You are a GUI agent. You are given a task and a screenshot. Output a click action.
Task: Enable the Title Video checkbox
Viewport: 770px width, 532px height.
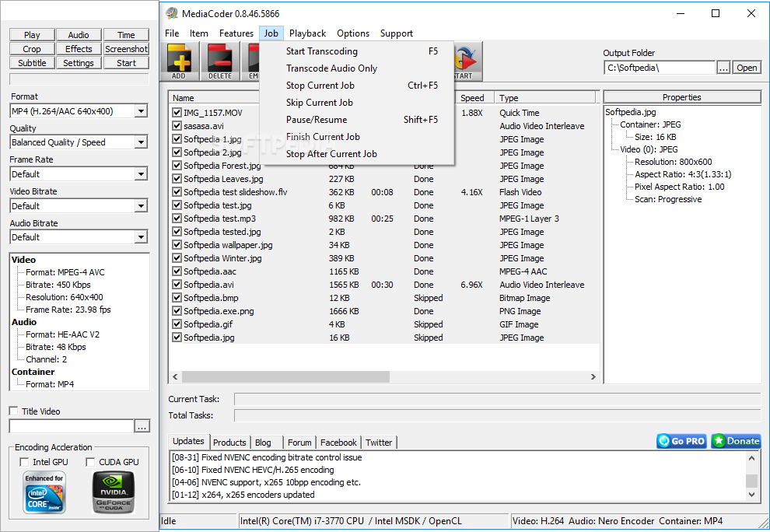[14, 411]
